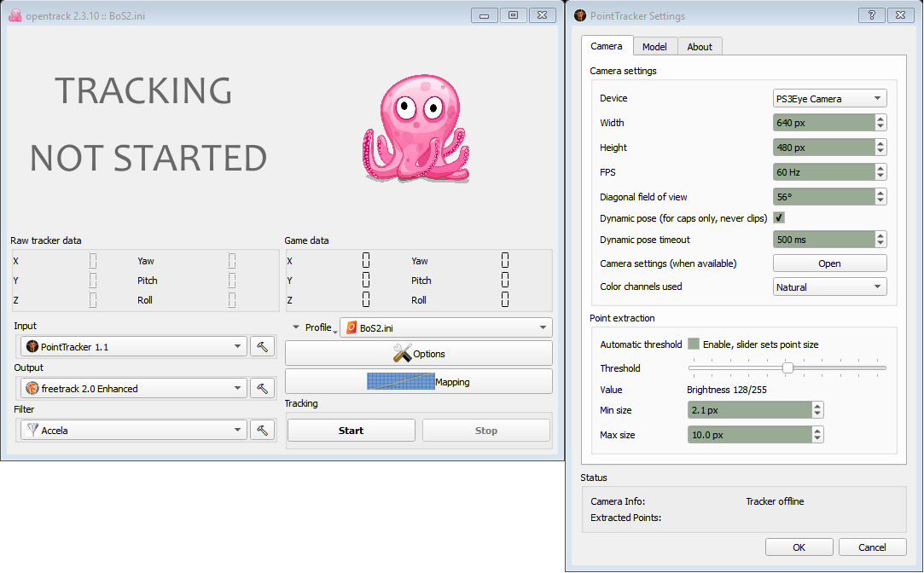
Task: Click the Stop tracking button
Action: (486, 431)
